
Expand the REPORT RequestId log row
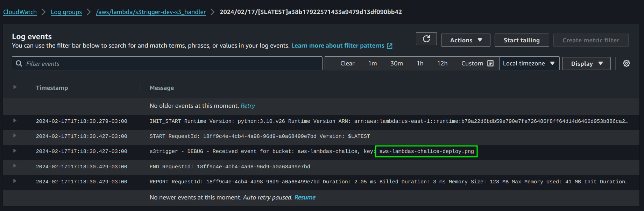tap(15, 181)
